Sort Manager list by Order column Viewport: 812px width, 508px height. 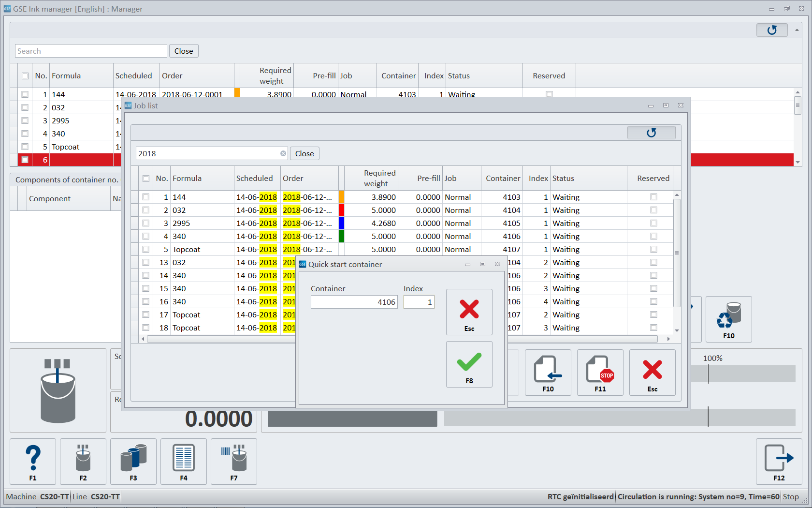pyautogui.click(x=197, y=75)
